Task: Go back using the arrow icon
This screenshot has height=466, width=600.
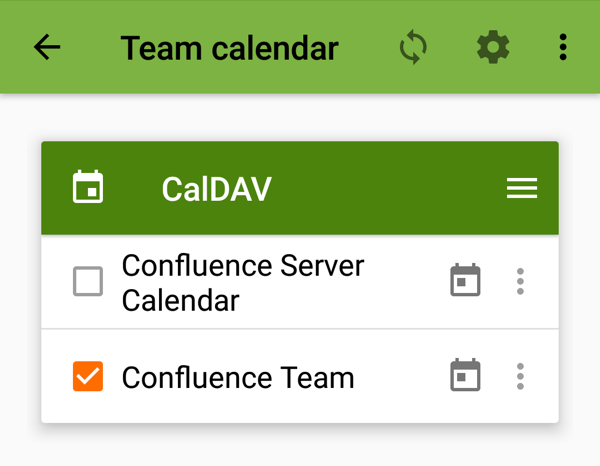Action: coord(47,48)
